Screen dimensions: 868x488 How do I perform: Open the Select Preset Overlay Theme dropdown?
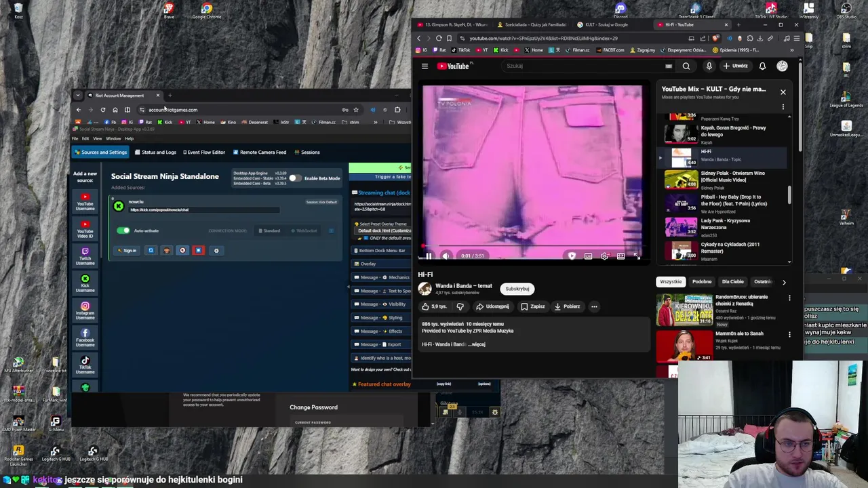pos(384,231)
